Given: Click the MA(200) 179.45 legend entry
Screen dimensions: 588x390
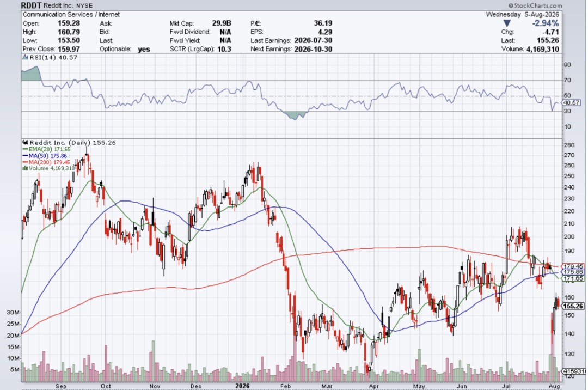Looking at the screenshot, I should point(49,162).
